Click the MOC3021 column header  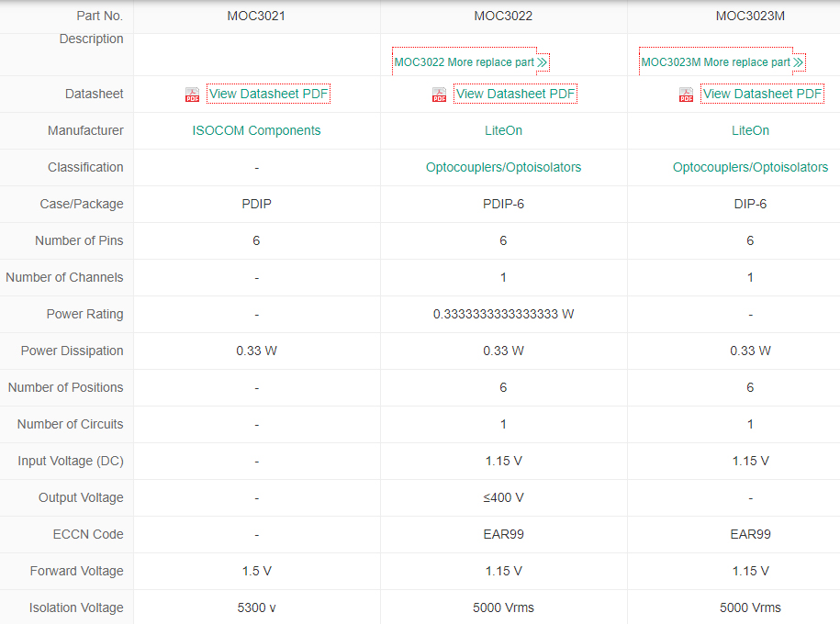[x=256, y=14]
